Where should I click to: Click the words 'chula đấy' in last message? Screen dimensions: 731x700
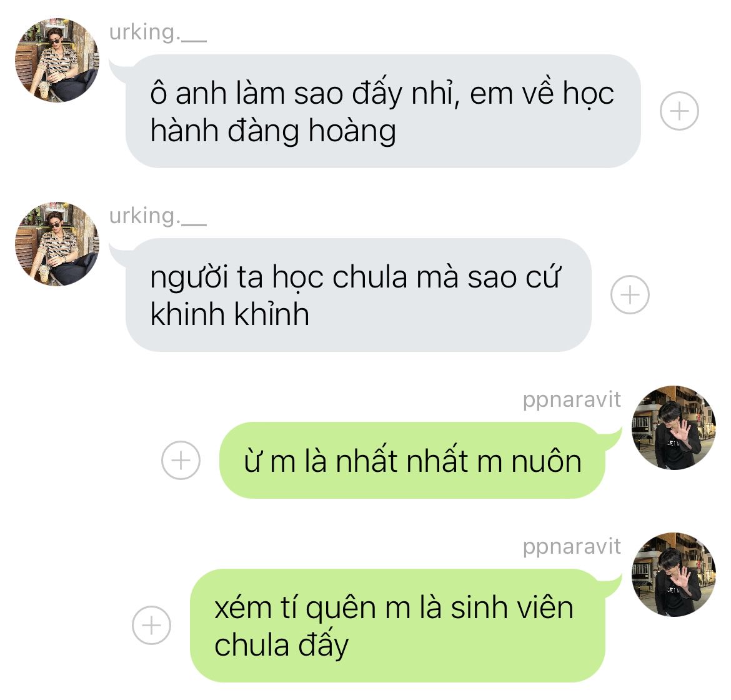click(282, 646)
